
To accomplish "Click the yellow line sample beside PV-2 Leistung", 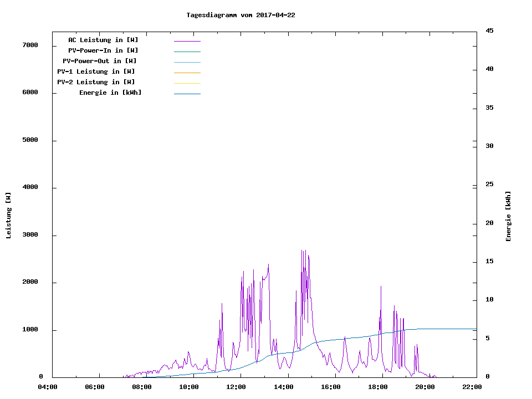I will click(187, 83).
